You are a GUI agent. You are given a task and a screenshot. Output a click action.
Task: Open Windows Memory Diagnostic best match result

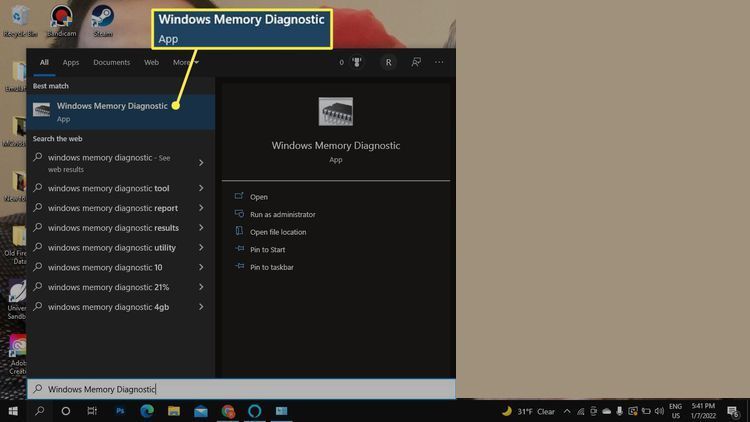(x=110, y=111)
